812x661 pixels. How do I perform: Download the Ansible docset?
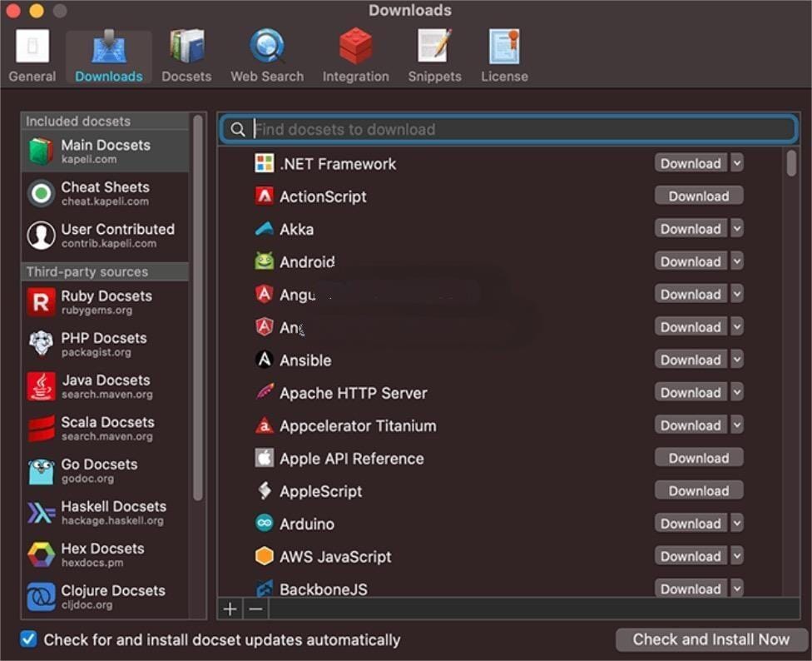click(x=691, y=360)
